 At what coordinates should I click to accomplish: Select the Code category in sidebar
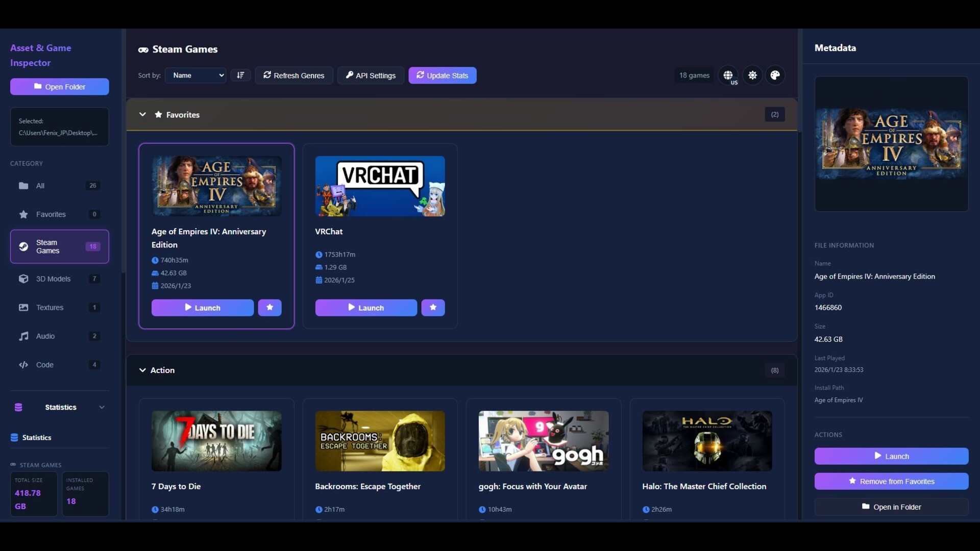[x=59, y=364]
